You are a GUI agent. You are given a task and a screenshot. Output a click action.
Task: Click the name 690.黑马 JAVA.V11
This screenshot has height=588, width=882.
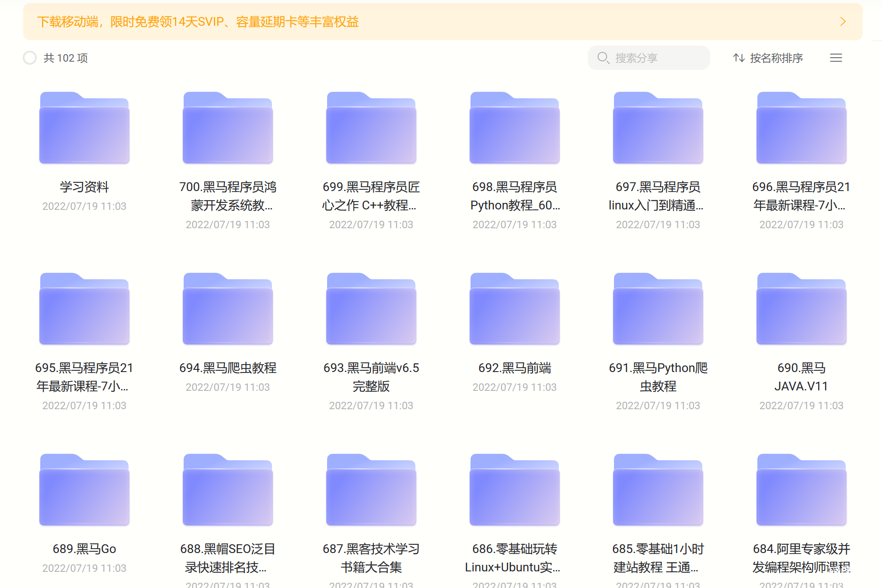(802, 377)
